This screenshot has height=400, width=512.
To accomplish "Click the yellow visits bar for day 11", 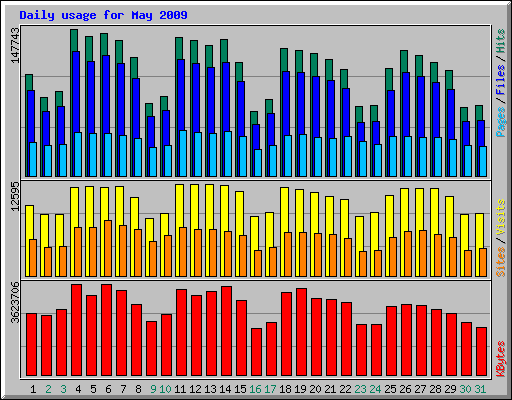I will [179, 206].
